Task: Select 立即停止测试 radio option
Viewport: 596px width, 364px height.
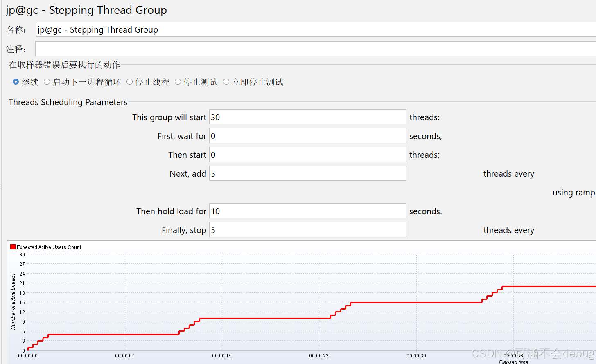Action: click(226, 82)
